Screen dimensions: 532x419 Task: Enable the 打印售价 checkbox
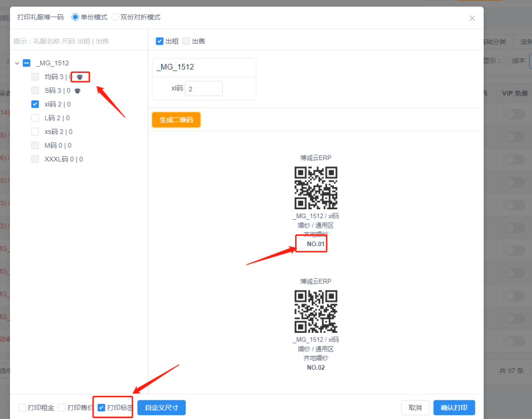(62, 408)
